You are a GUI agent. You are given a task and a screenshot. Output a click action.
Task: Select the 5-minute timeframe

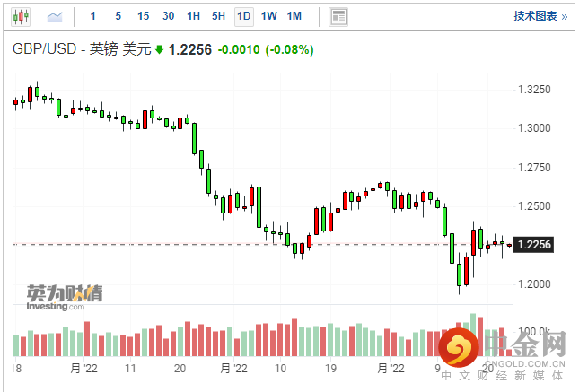[118, 16]
